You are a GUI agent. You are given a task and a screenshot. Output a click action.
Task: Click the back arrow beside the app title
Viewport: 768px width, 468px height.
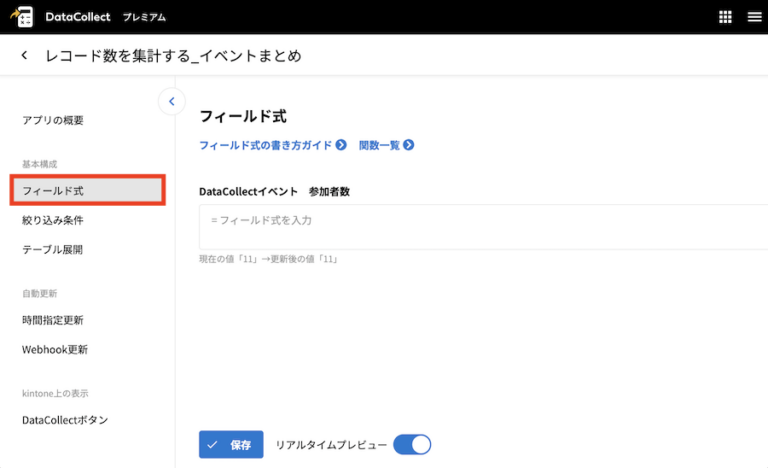(24, 56)
